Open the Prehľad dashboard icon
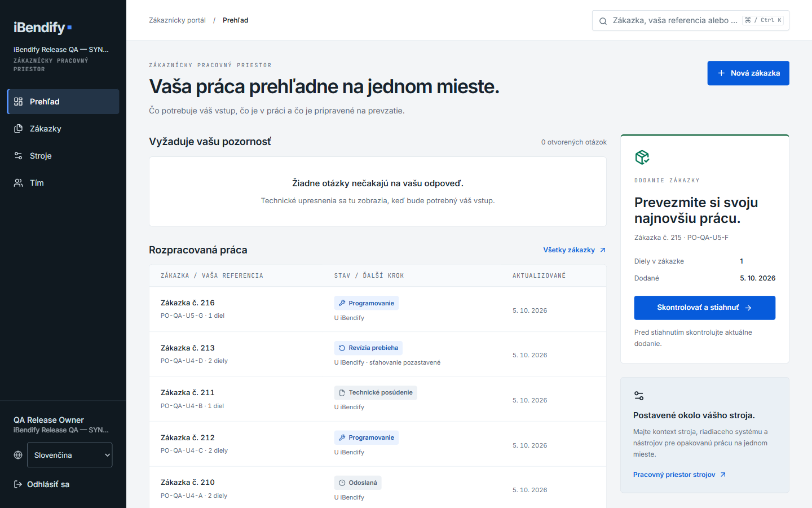 tap(19, 102)
